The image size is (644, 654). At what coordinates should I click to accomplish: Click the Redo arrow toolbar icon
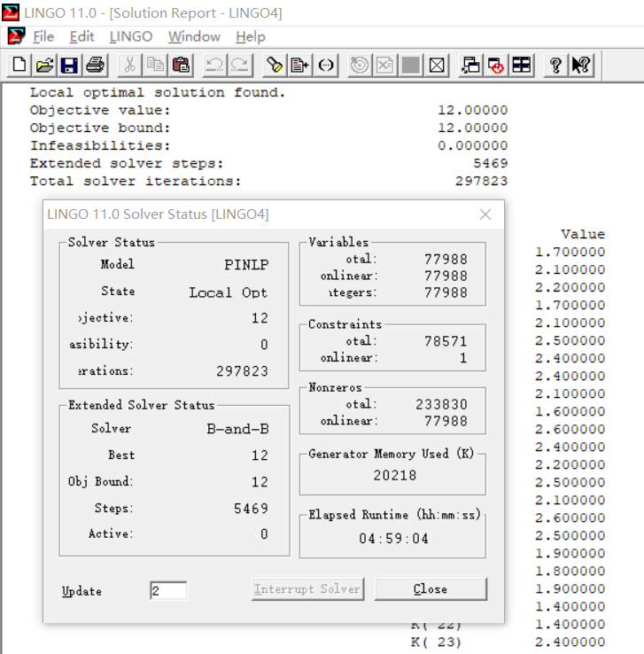click(x=240, y=65)
